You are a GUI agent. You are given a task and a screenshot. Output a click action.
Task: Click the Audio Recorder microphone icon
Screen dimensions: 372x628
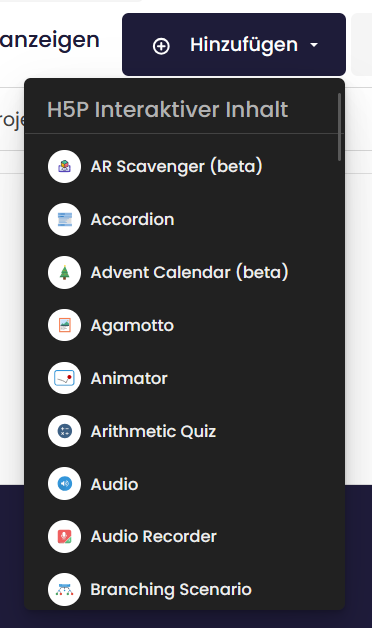[64, 537]
